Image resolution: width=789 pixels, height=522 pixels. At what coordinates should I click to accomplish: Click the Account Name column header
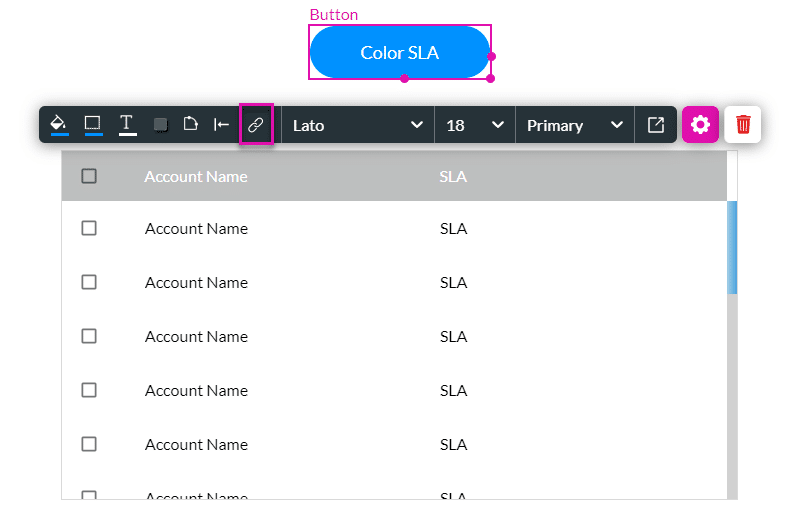pyautogui.click(x=196, y=176)
